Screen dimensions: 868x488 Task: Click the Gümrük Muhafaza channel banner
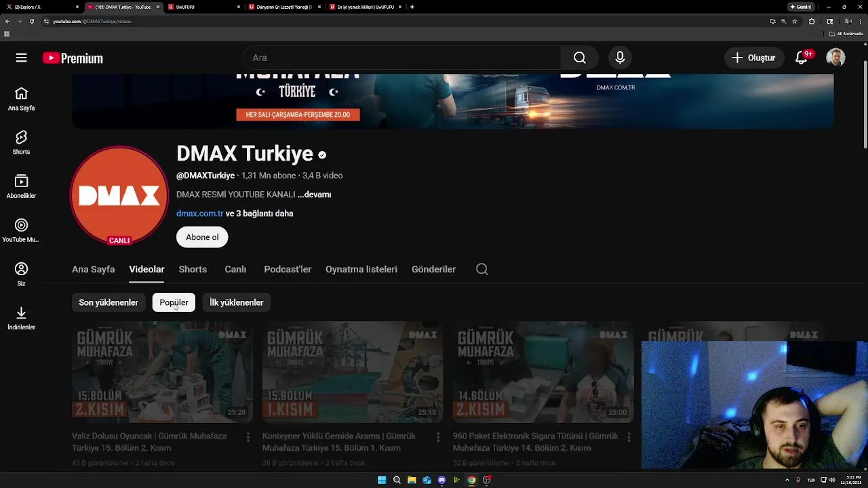(452, 101)
